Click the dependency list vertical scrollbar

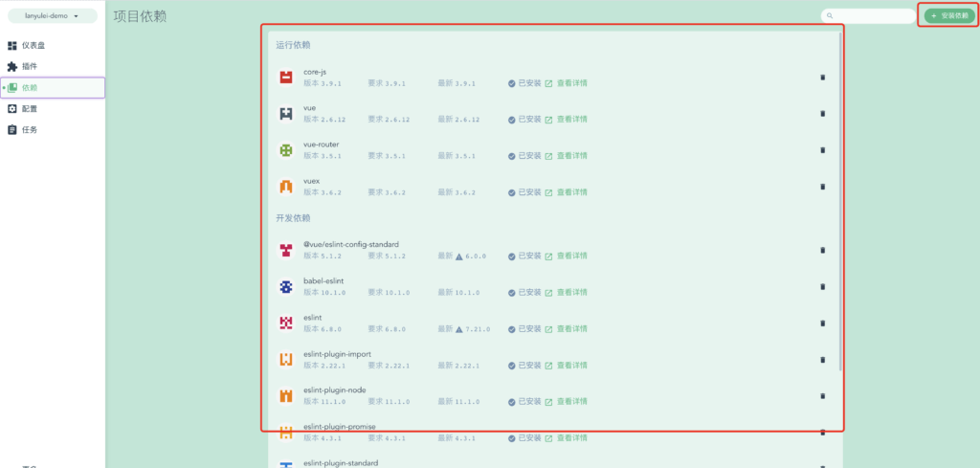(840, 202)
